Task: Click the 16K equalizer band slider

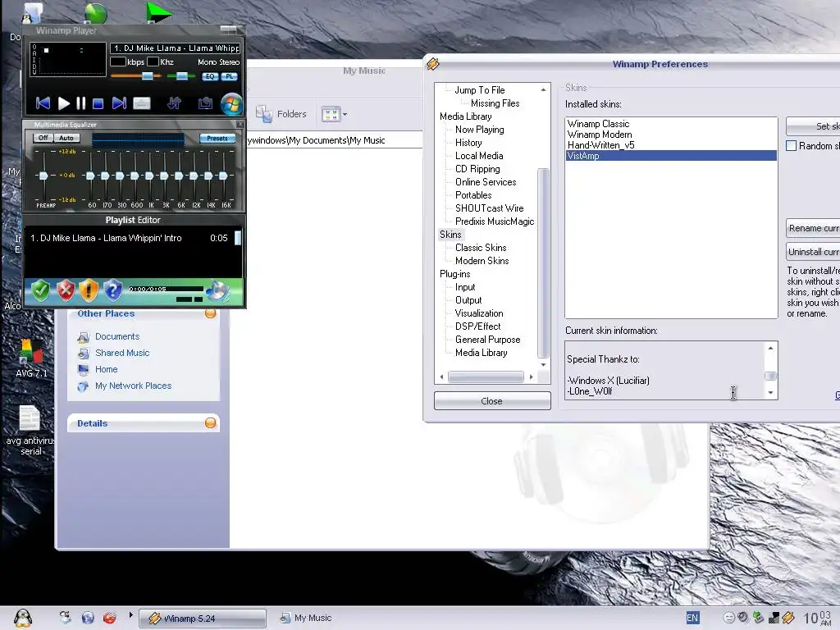Action: pos(223,176)
